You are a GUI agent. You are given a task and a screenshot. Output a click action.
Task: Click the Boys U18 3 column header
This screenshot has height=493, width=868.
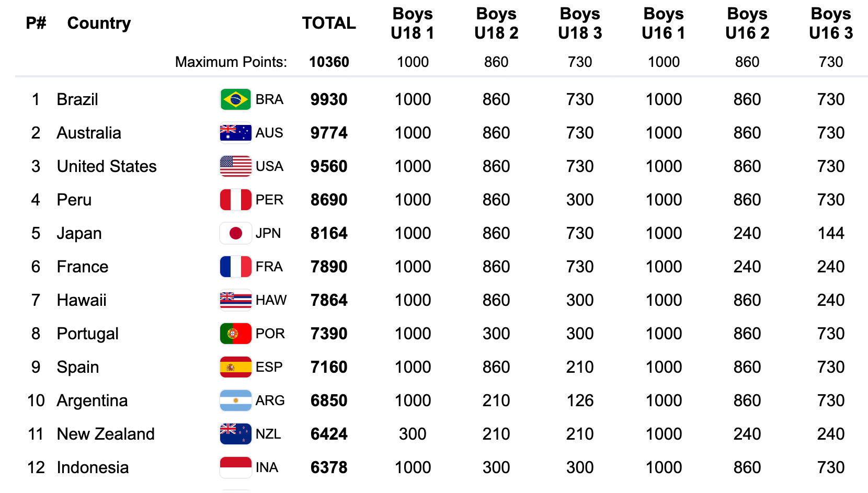[580, 23]
